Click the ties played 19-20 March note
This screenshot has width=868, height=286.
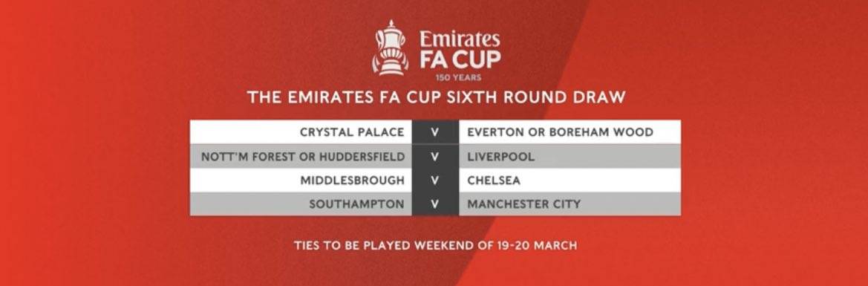(436, 245)
